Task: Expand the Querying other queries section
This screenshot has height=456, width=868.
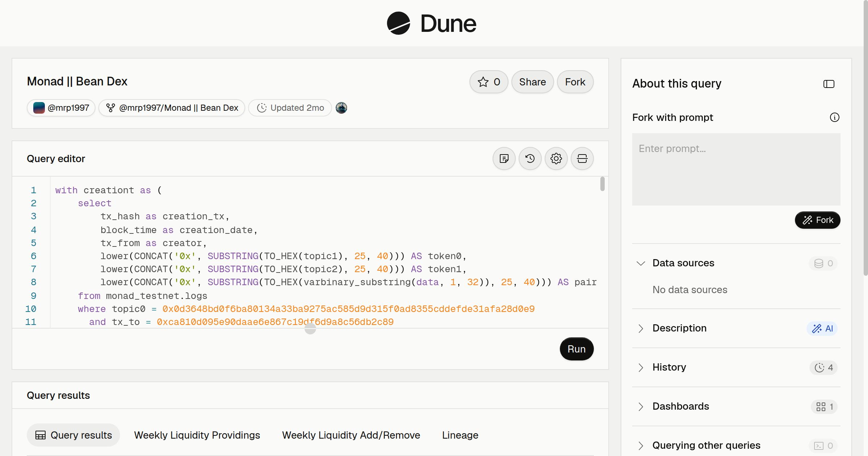Action: point(641,446)
